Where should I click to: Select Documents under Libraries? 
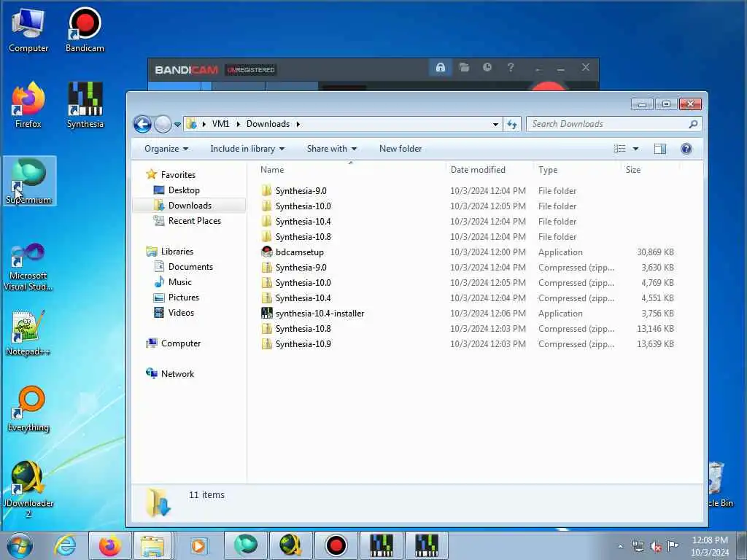tap(190, 267)
